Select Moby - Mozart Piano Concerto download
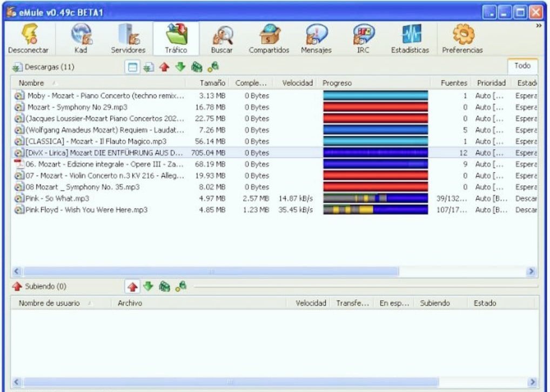This screenshot has height=392, width=550. [x=274, y=96]
